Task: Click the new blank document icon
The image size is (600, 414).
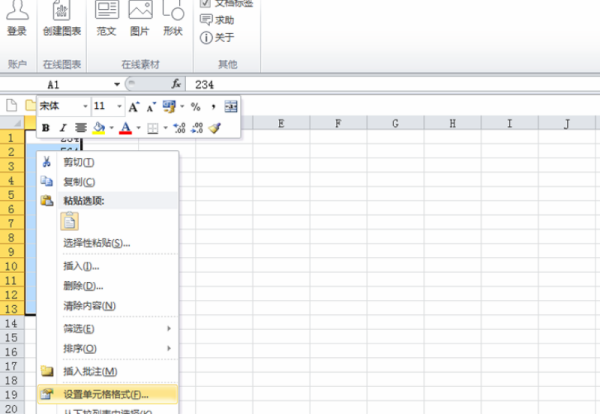Action: [11, 105]
